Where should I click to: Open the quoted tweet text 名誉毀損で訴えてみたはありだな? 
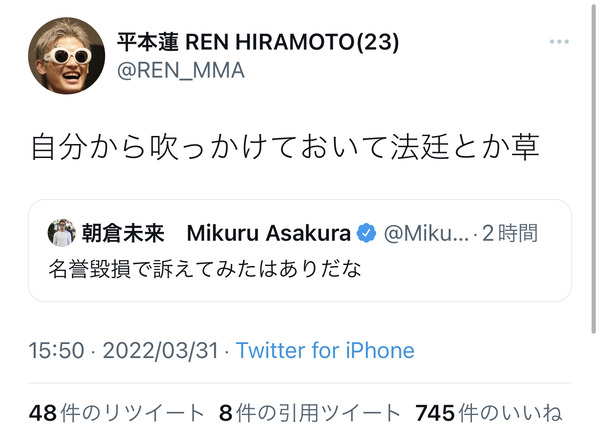(x=205, y=269)
